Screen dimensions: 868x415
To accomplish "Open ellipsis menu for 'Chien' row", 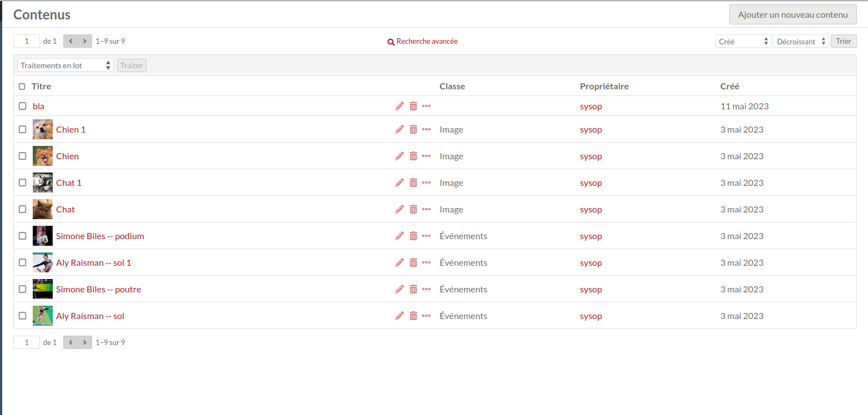I will (x=426, y=156).
